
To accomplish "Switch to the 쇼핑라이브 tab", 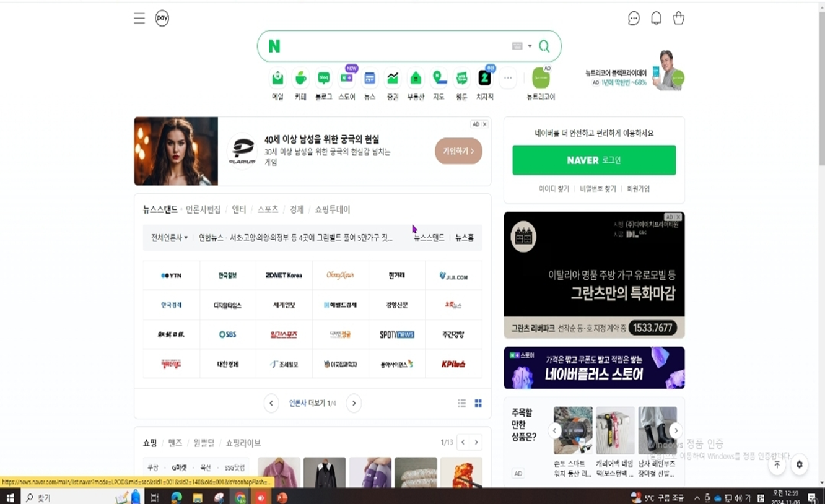I will (x=243, y=443).
